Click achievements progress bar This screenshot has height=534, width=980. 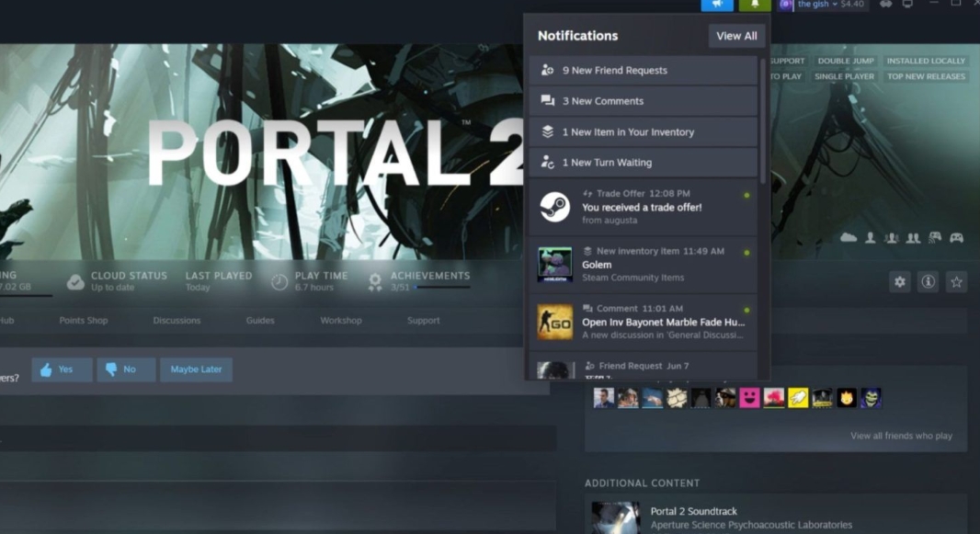pyautogui.click(x=442, y=288)
